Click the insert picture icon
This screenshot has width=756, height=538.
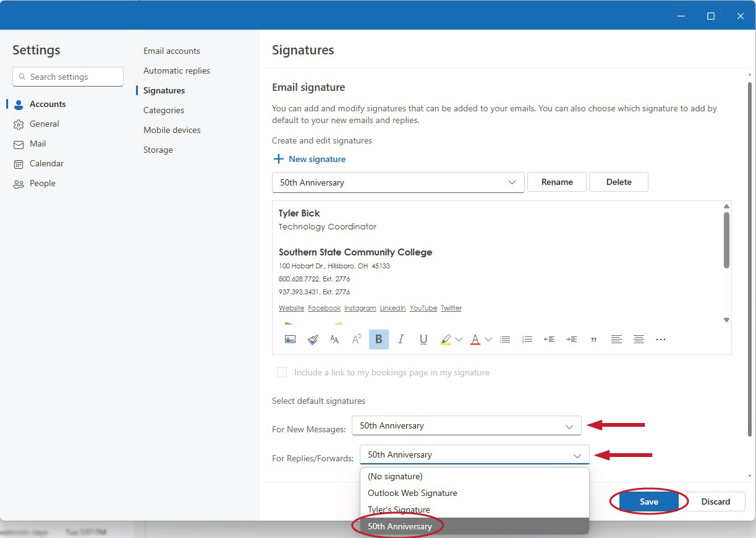click(x=290, y=339)
